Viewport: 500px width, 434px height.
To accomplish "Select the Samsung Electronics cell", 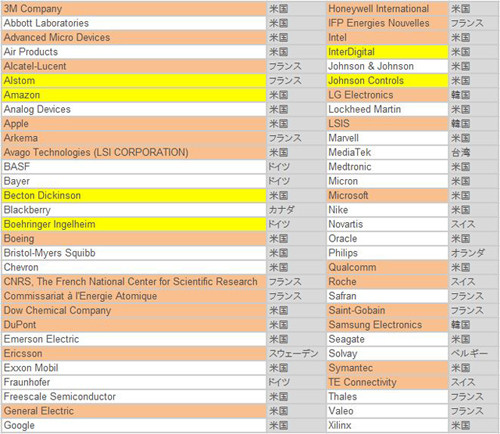I will click(387, 325).
